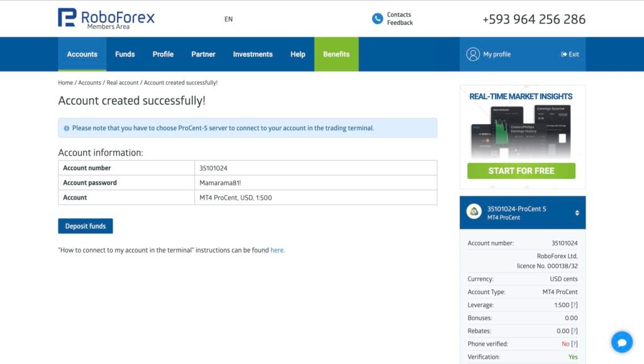Click the phone number +593 964 256 286

pyautogui.click(x=534, y=19)
